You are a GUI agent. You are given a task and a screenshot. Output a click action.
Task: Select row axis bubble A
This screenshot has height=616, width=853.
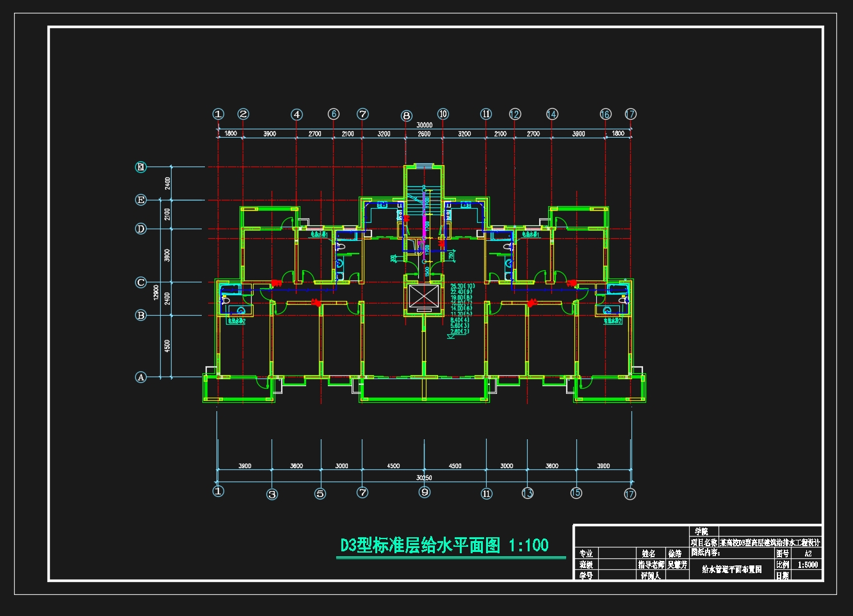[x=141, y=377]
